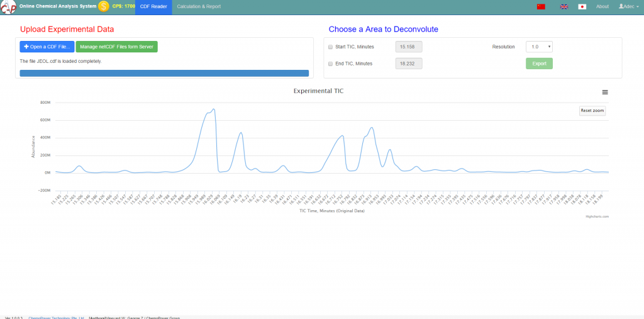Switch language with the Chinese flag
644x319 pixels.
(x=541, y=6)
